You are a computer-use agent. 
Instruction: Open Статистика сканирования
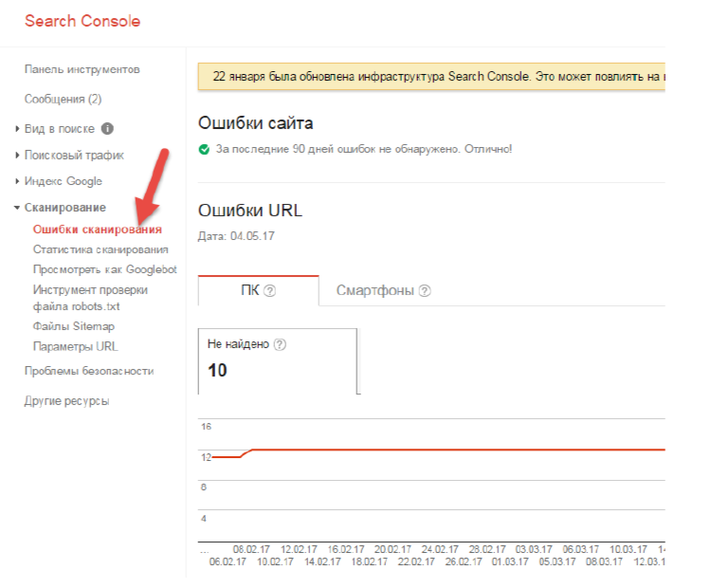(100, 249)
